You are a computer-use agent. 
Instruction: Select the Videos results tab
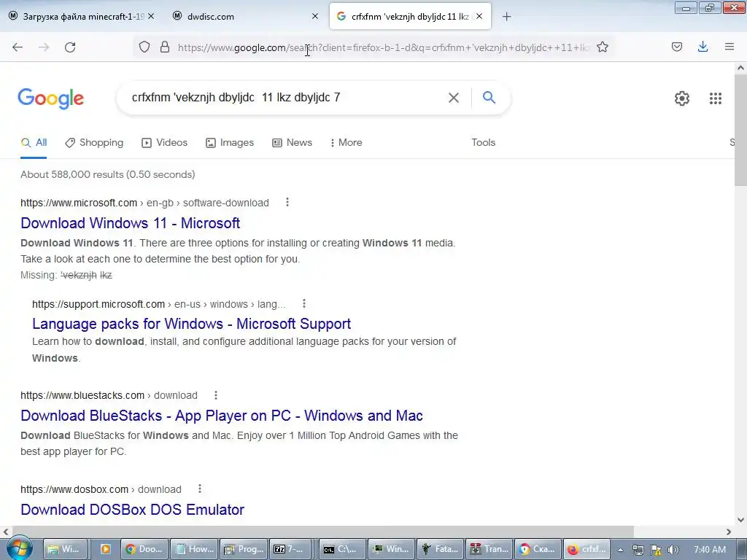pos(164,143)
